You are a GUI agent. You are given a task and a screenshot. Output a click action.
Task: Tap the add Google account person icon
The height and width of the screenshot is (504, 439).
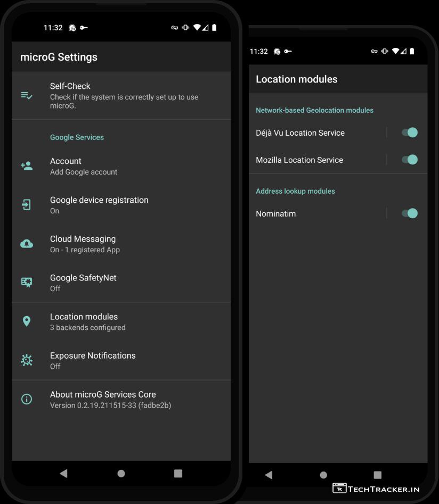[27, 166]
